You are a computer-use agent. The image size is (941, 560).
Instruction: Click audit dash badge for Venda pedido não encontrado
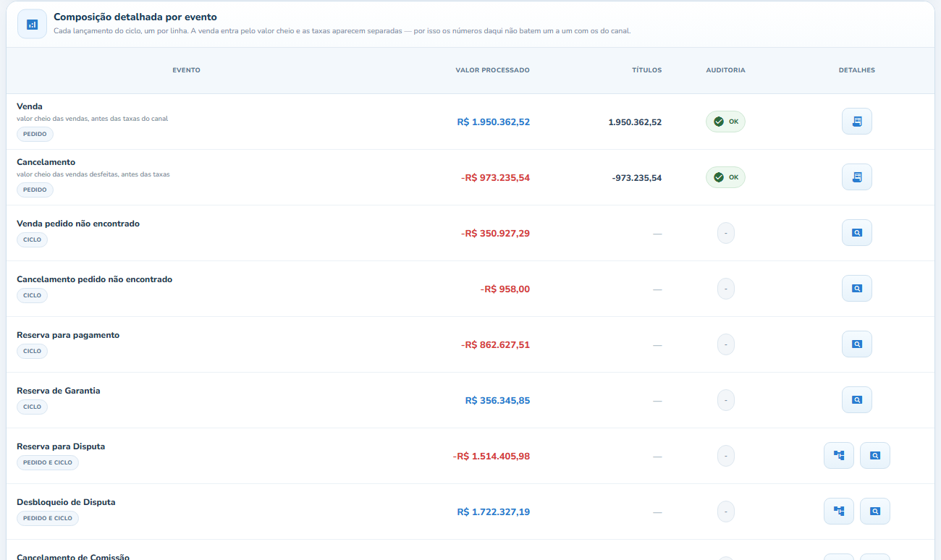coord(725,233)
